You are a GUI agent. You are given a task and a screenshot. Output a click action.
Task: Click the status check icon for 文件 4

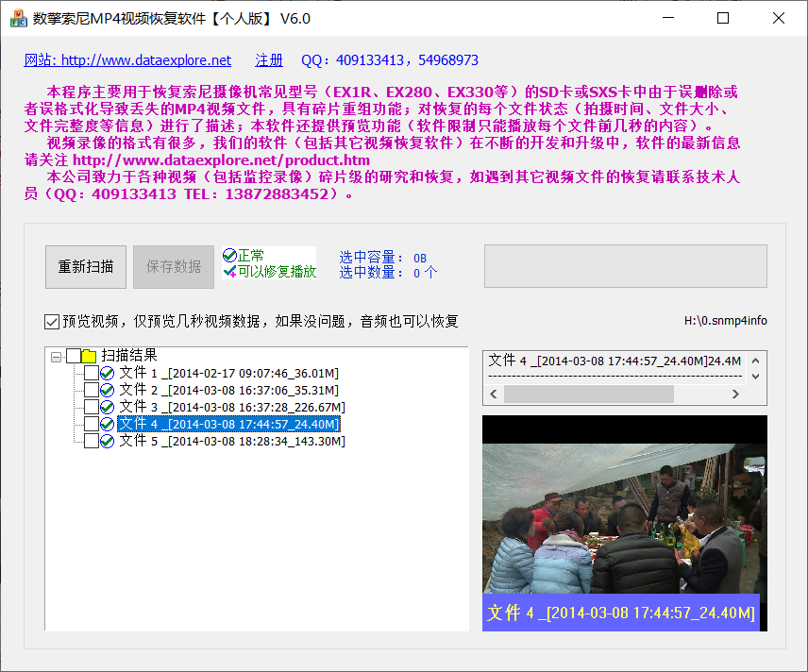tap(108, 424)
